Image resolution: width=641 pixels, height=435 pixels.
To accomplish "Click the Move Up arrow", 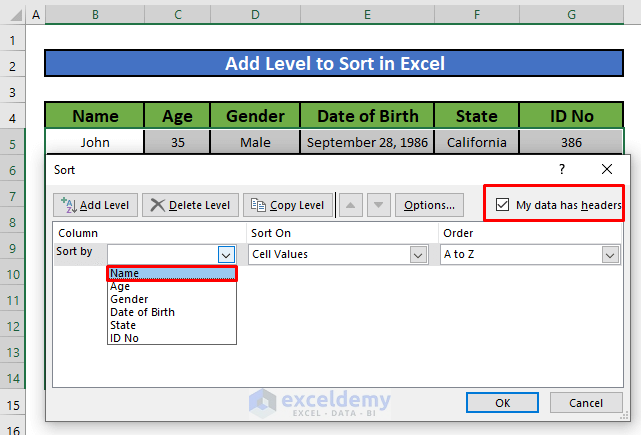I will [351, 205].
